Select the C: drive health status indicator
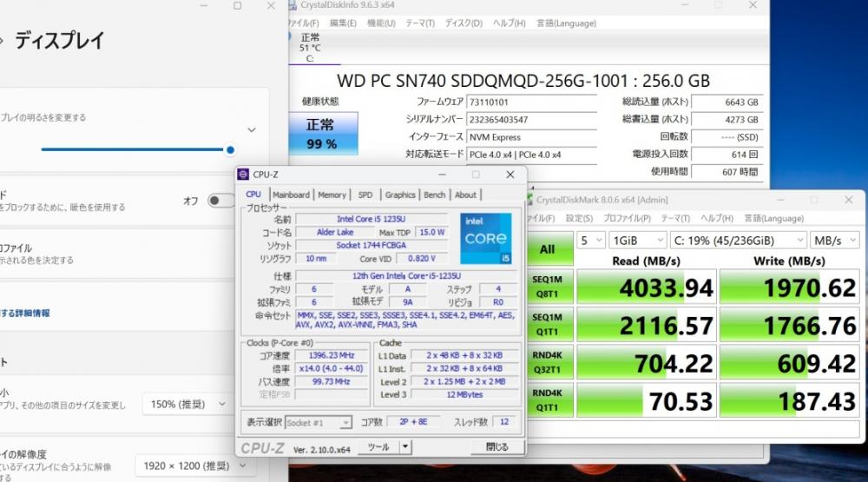 310,48
